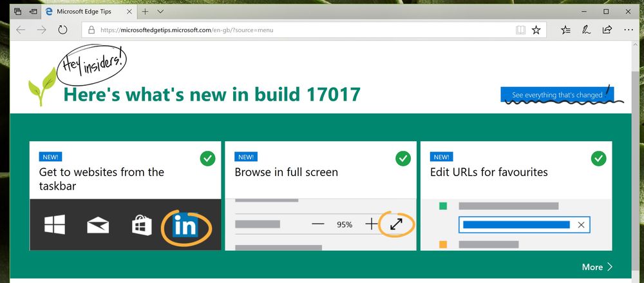Image resolution: width=644 pixels, height=283 pixels.
Task: Click NEW! badge on Browse in full screen
Action: pyautogui.click(x=246, y=157)
